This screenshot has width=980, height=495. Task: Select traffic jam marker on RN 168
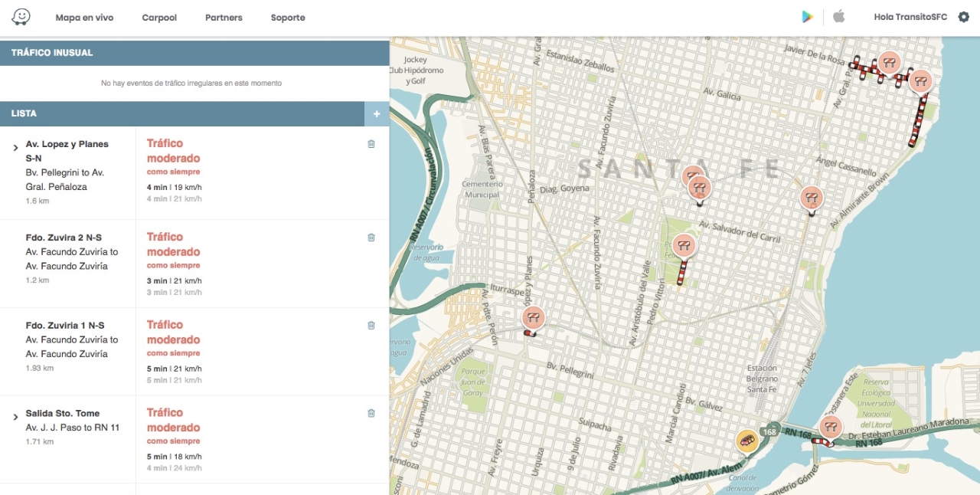click(x=830, y=427)
